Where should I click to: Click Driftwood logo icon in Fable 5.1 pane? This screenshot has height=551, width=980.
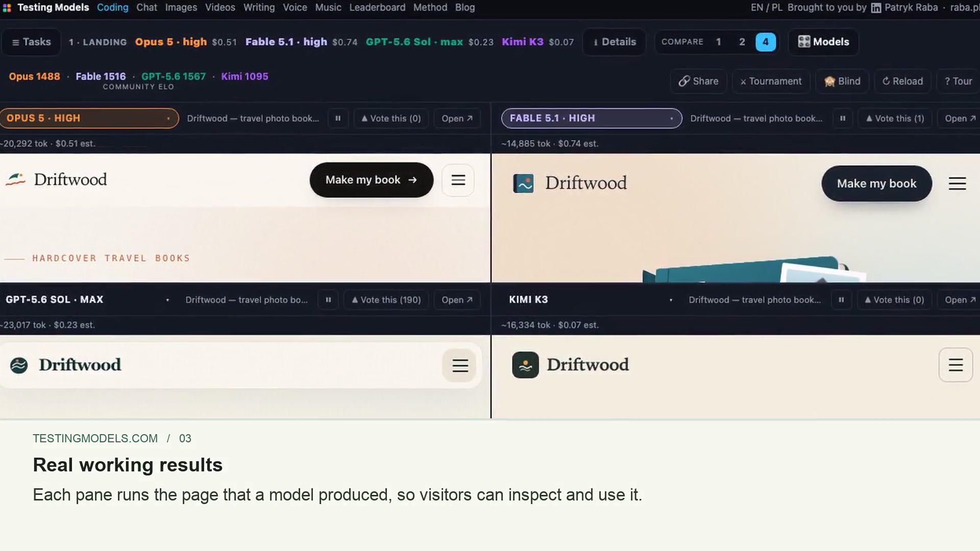[523, 184]
